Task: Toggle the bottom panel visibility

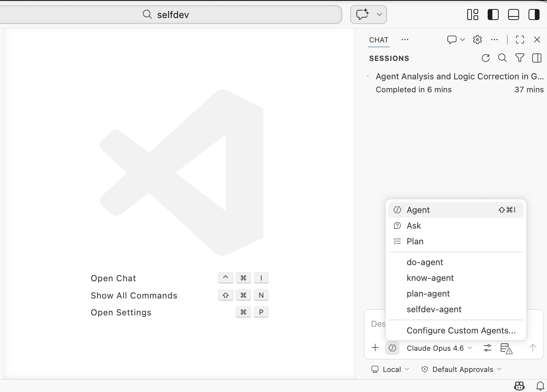Action: [x=513, y=14]
